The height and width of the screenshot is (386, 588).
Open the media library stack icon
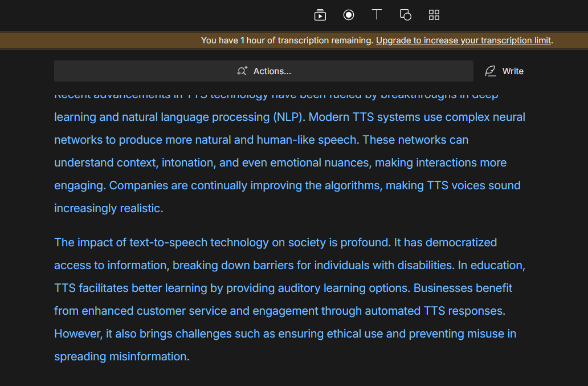(320, 15)
